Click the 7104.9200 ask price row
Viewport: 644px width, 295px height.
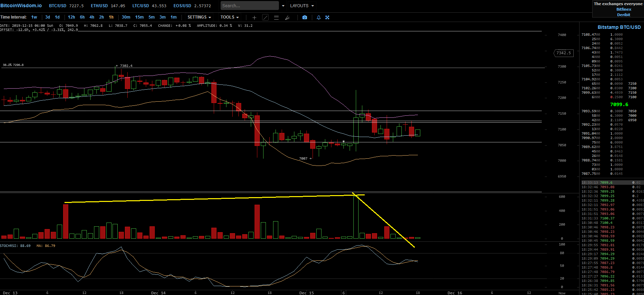tap(602, 79)
